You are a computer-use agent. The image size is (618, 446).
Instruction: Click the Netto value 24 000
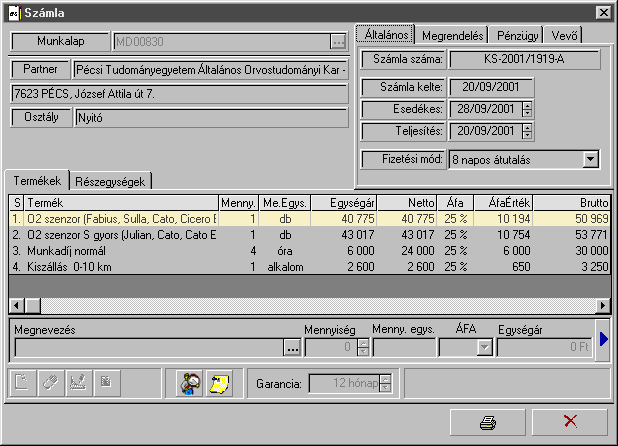point(418,251)
